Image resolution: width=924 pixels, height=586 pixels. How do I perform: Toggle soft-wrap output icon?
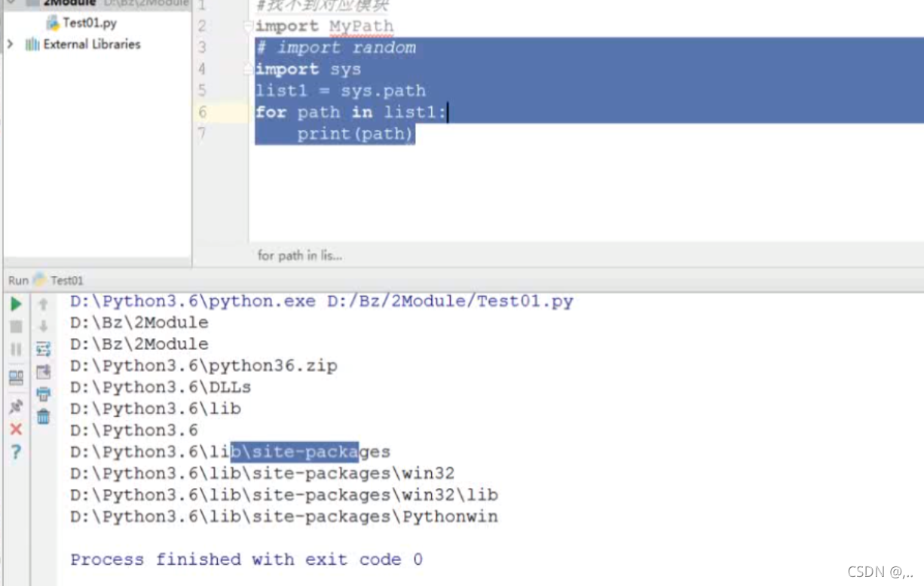pos(43,349)
